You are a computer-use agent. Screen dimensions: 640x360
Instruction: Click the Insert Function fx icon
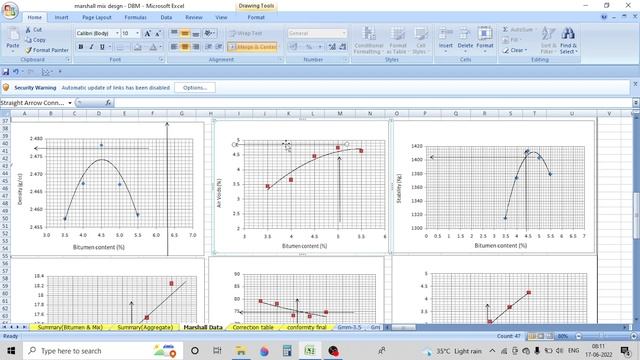(108, 103)
